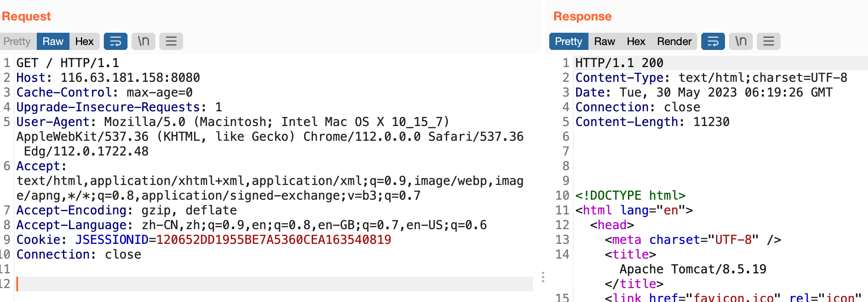Switch Request view to Pretty

point(18,41)
